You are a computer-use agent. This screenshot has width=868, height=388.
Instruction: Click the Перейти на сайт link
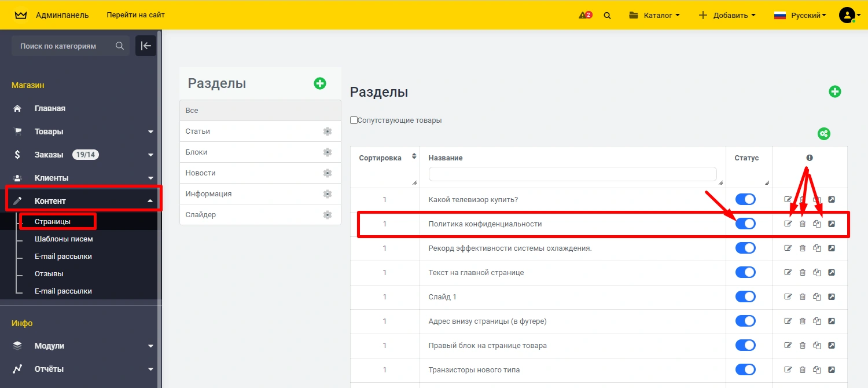135,15
